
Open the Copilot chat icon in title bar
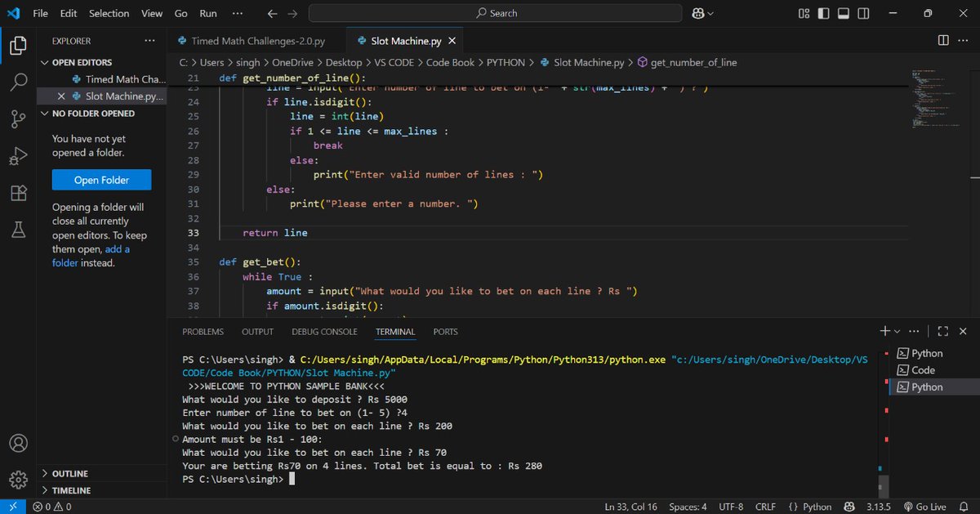(697, 13)
